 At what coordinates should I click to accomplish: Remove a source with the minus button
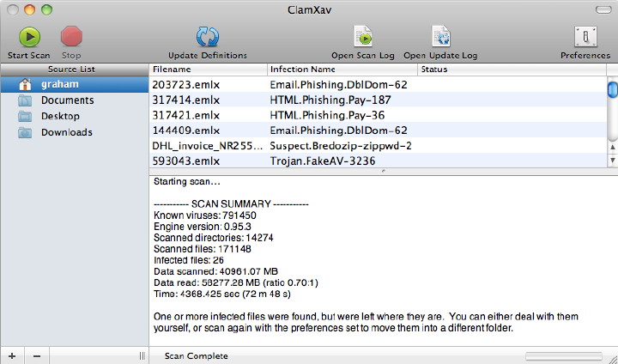pos(37,355)
